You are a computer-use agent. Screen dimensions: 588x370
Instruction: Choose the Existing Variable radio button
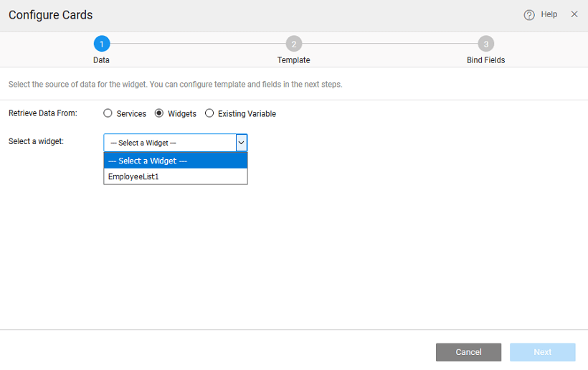coord(209,113)
